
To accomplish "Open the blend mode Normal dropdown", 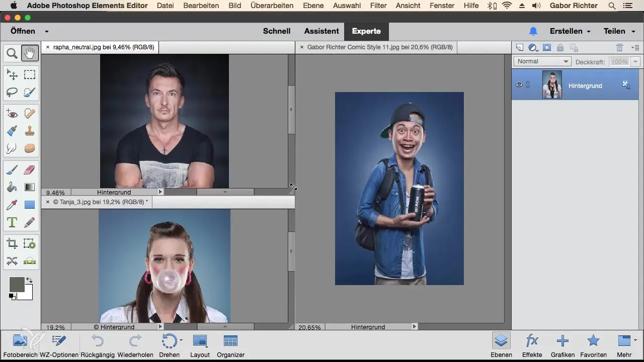I will click(542, 61).
